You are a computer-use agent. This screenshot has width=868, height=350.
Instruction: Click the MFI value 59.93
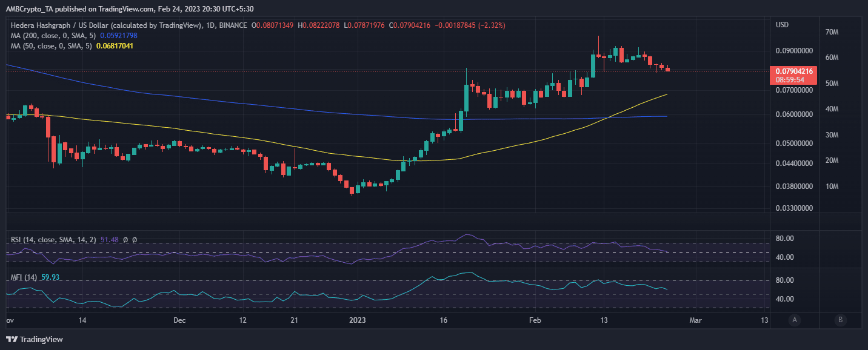50,277
